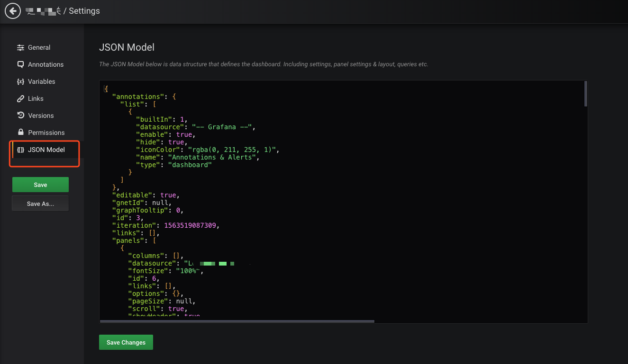Click the "id": 6 line
Screen dimensions: 628x364
(144, 278)
